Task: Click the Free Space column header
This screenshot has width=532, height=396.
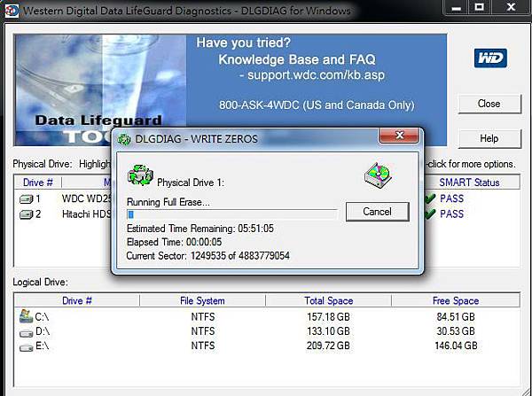Action: [x=456, y=300]
